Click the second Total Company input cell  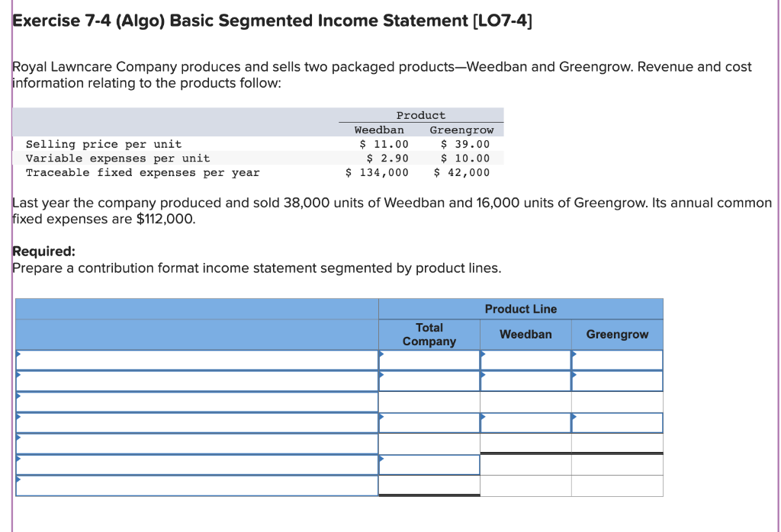pos(429,380)
